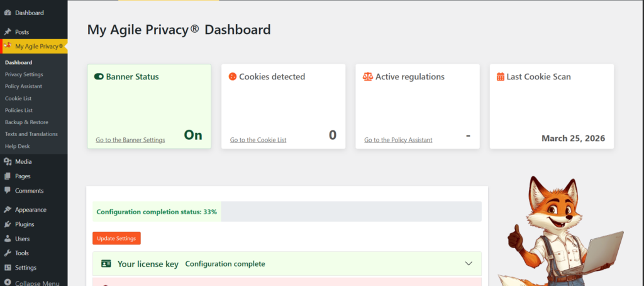Open the Policy Assistant submenu item
This screenshot has height=286, width=644.
click(x=23, y=86)
